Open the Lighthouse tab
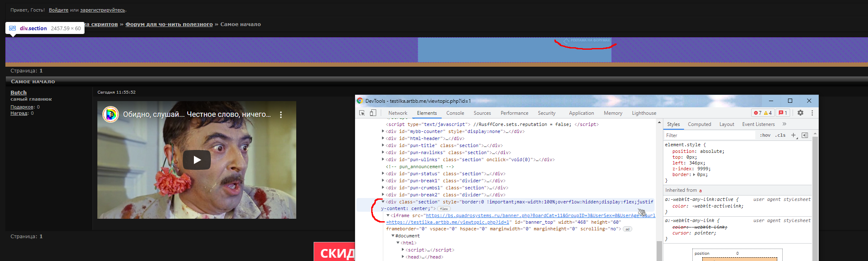Screen dimensions: 868x261 pos(644,113)
